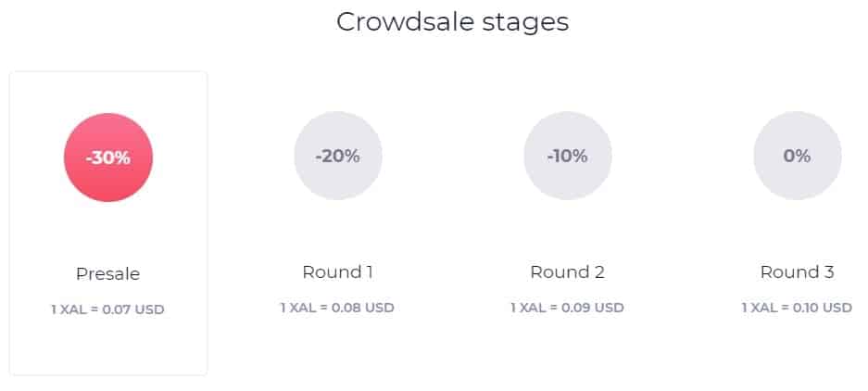Select the Round 2 stage label
This screenshot has height=391, width=868.
click(568, 271)
